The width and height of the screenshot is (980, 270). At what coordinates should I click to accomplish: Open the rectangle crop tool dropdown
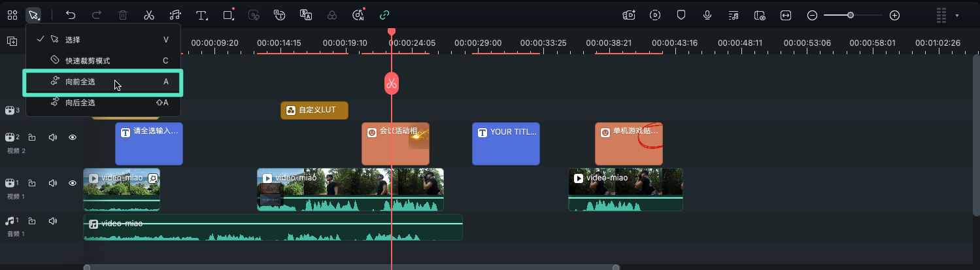[228, 15]
